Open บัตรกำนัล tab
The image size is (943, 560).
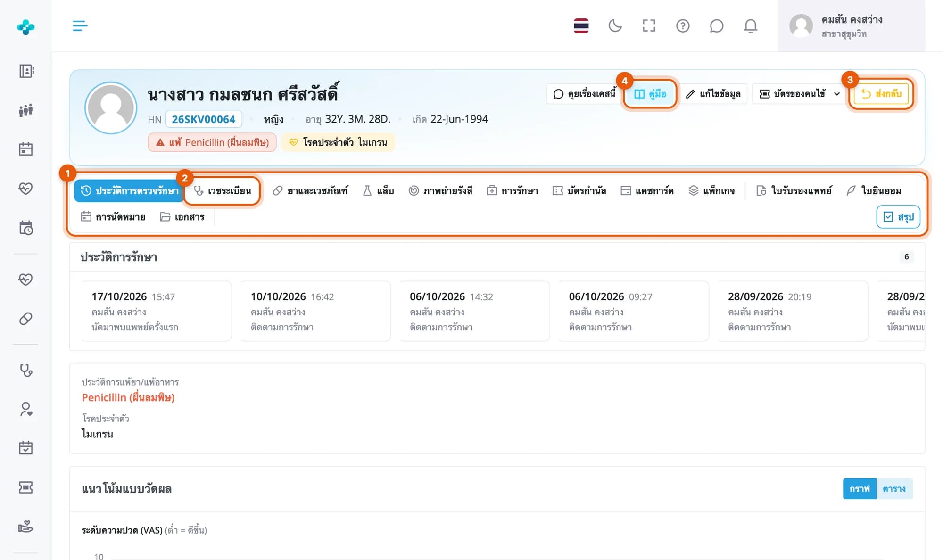pos(579,190)
